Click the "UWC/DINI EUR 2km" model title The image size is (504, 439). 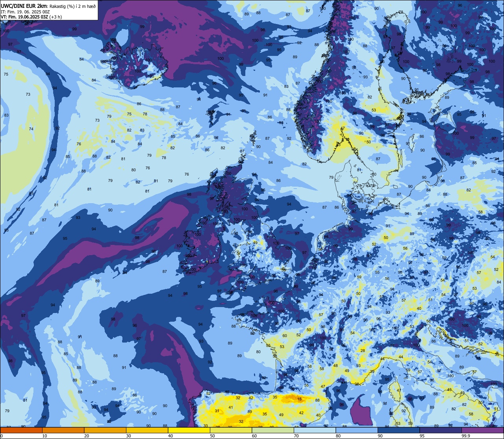pos(24,6)
